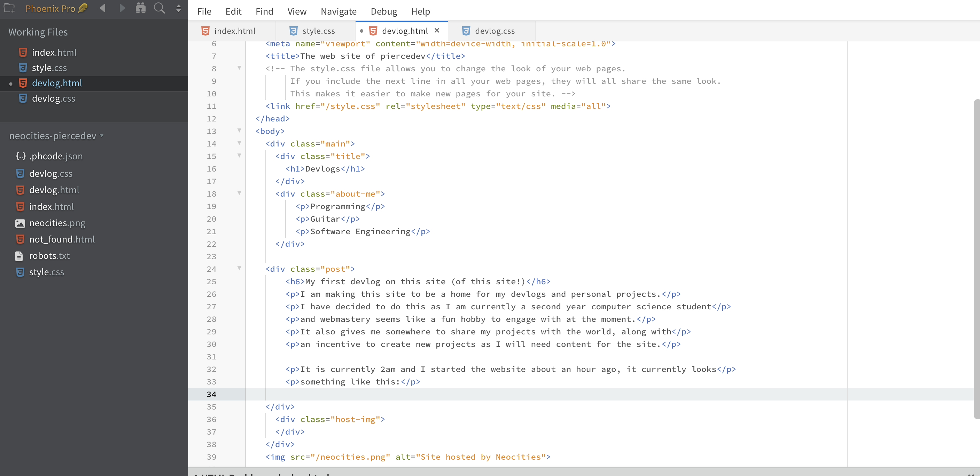This screenshot has height=476, width=980.
Task: Navigate forward using the right arrow icon
Action: click(x=122, y=8)
